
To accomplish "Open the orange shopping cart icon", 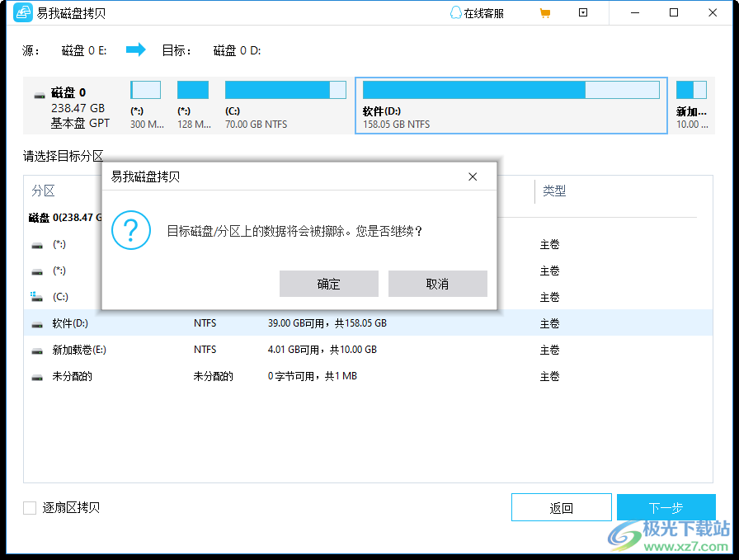I will pos(544,12).
